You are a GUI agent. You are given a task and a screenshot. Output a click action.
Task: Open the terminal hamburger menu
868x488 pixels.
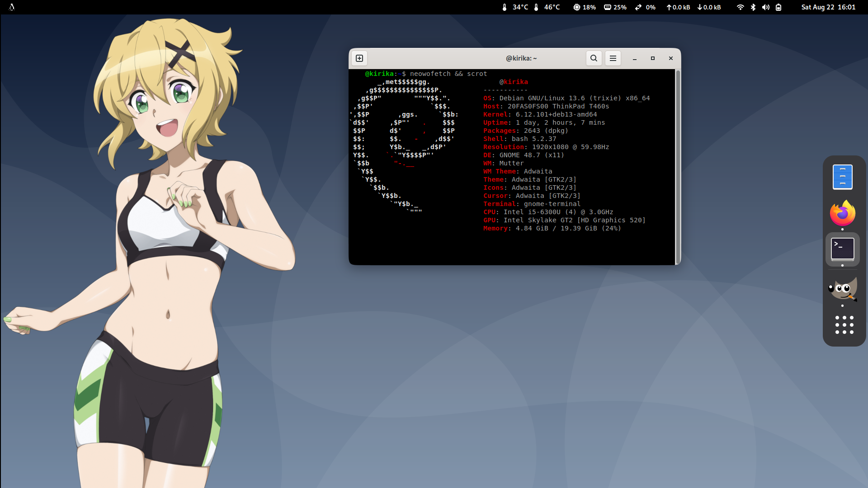pyautogui.click(x=613, y=58)
